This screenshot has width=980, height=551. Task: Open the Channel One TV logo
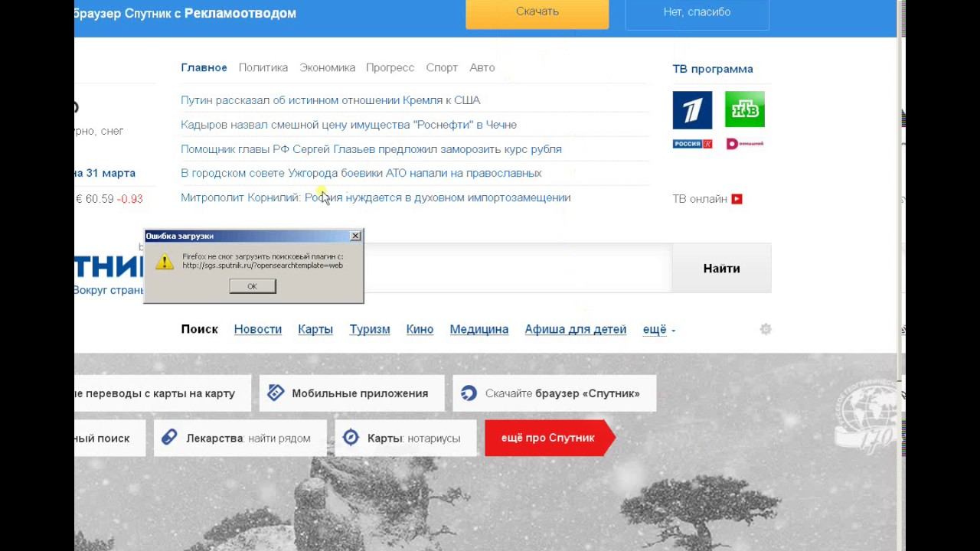pos(692,110)
